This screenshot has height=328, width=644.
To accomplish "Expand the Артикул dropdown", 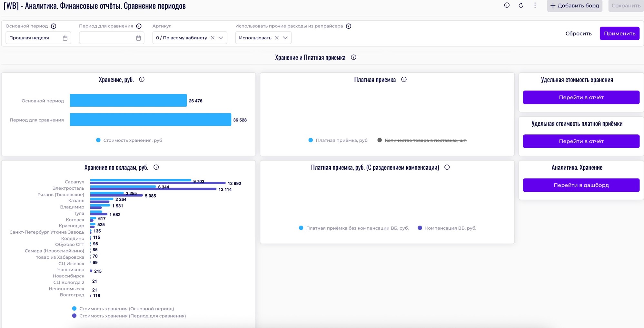I will (221, 38).
